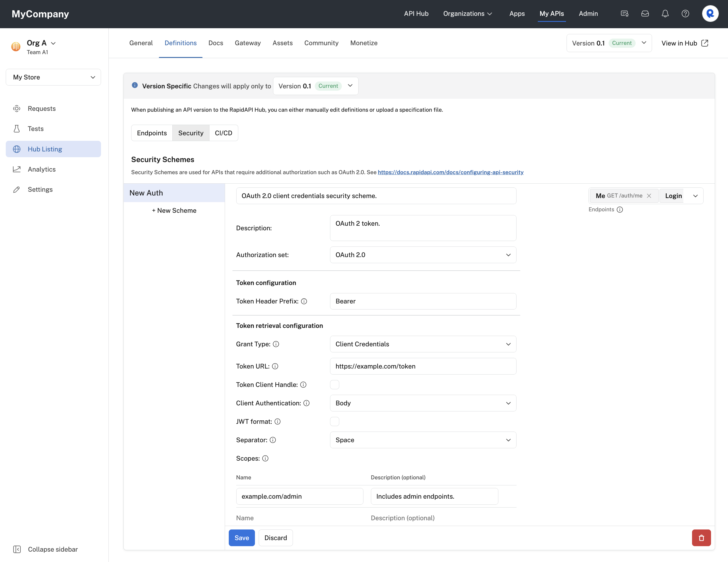The height and width of the screenshot is (562, 728).
Task: Click the Save button
Action: 241,537
